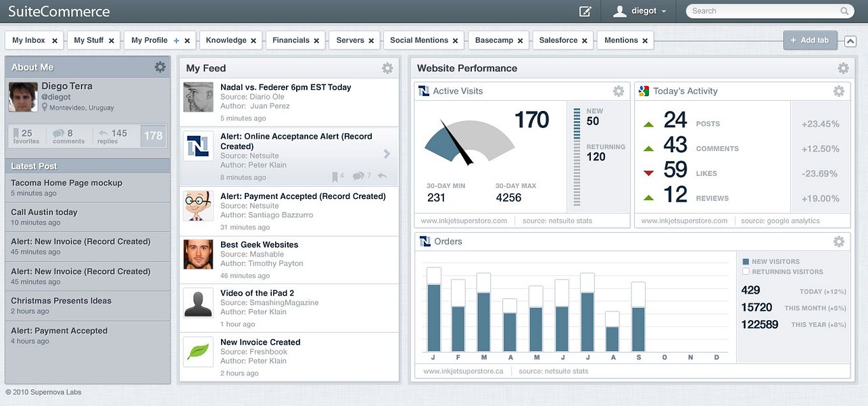
Task: Open Today's Activity widget gear
Action: [x=839, y=91]
